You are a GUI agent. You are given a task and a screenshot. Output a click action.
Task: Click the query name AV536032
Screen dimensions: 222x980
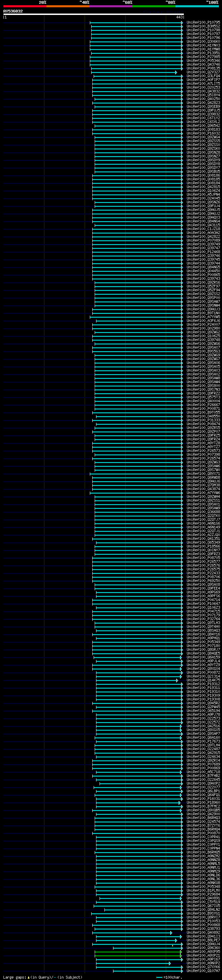click(x=13, y=11)
